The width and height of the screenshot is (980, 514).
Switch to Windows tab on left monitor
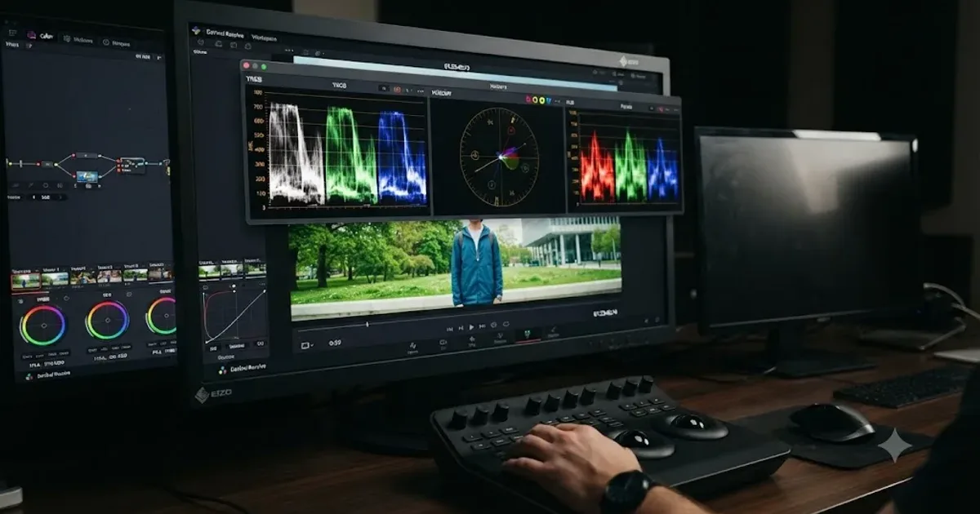(x=78, y=40)
